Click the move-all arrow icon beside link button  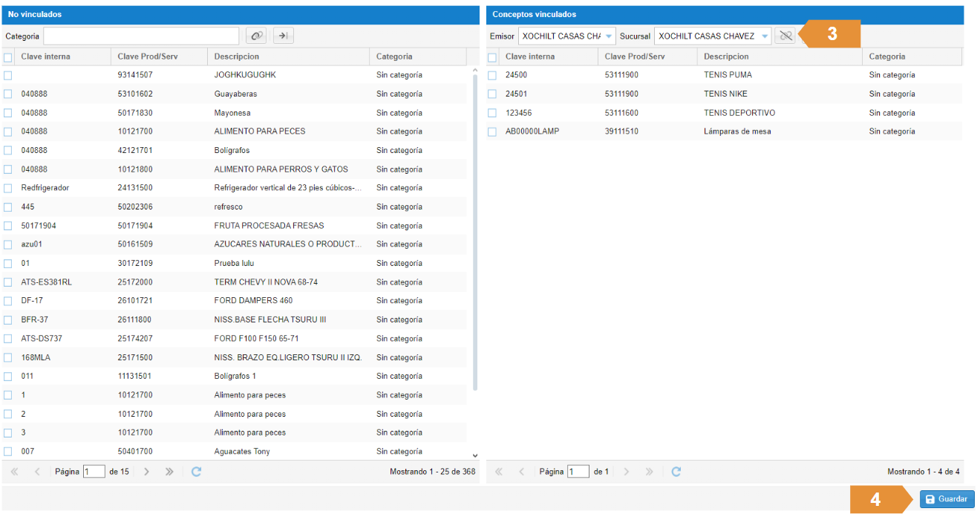tap(284, 36)
